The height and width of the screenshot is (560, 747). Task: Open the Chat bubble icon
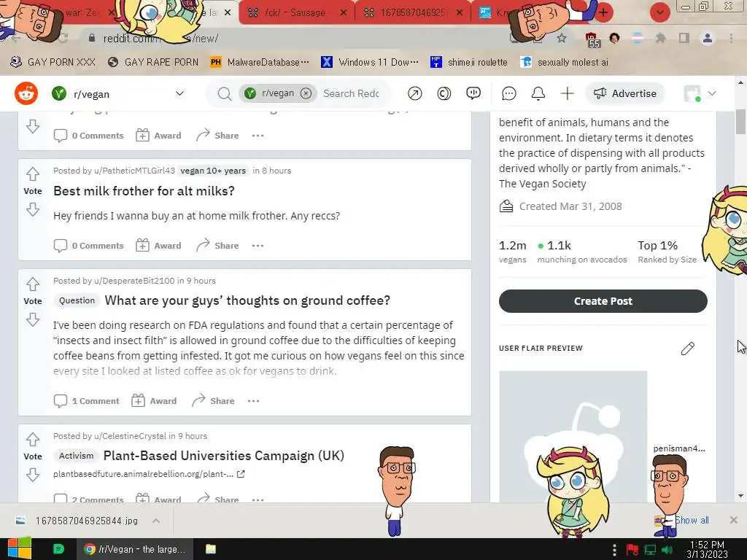pyautogui.click(x=508, y=93)
